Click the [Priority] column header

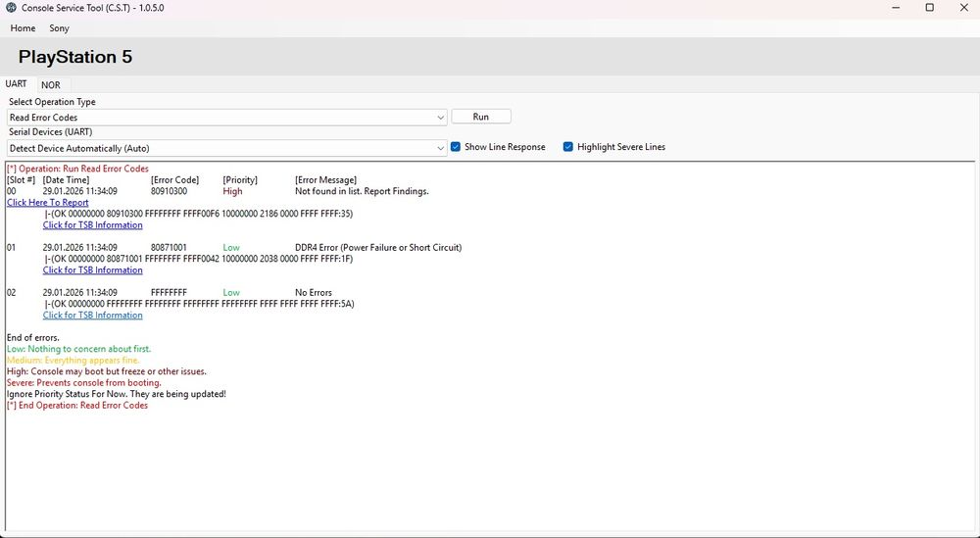point(240,180)
